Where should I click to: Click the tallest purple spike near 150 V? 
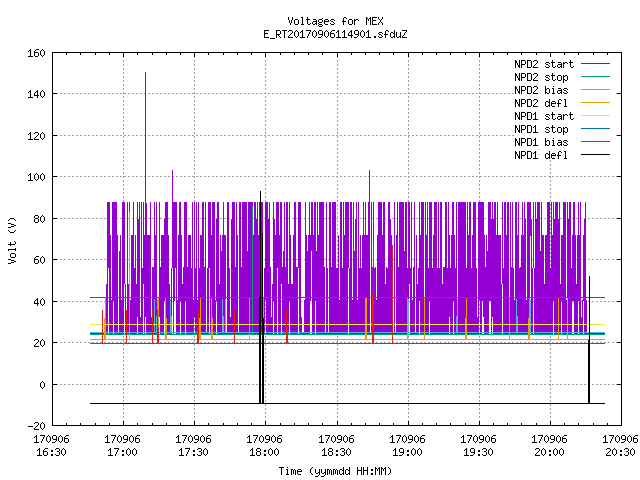click(x=145, y=135)
